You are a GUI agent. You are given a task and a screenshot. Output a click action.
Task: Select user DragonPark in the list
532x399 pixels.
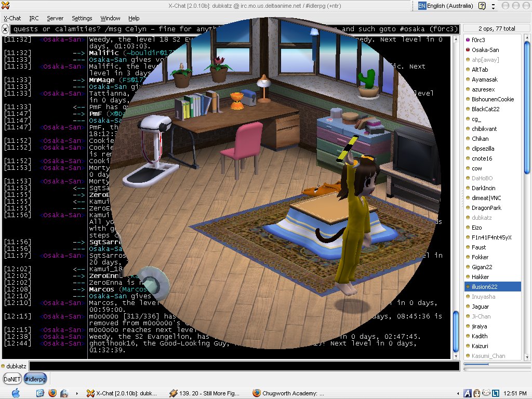(493, 208)
